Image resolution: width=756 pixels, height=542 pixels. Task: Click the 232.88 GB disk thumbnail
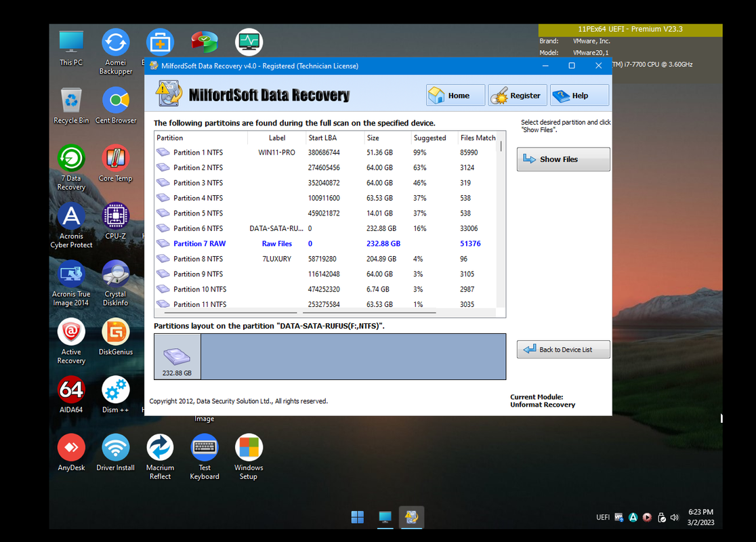(x=177, y=357)
